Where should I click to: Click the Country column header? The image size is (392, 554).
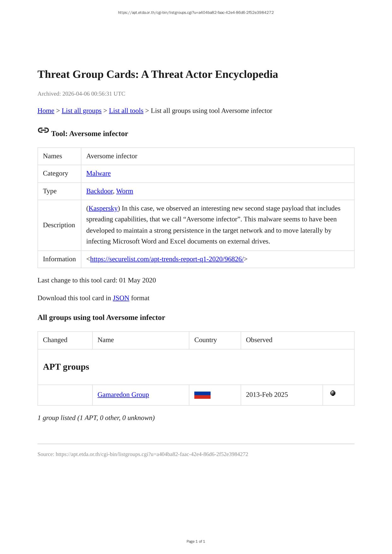click(x=205, y=340)
